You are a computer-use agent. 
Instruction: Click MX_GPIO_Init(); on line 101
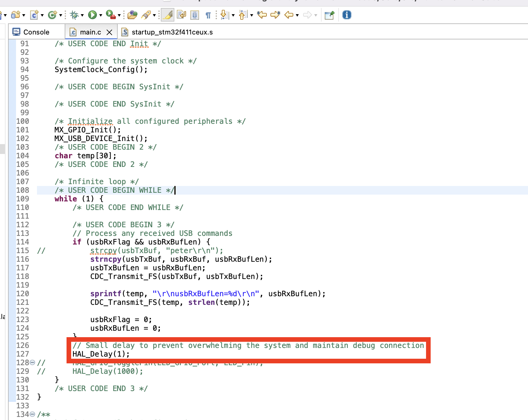[x=88, y=130]
